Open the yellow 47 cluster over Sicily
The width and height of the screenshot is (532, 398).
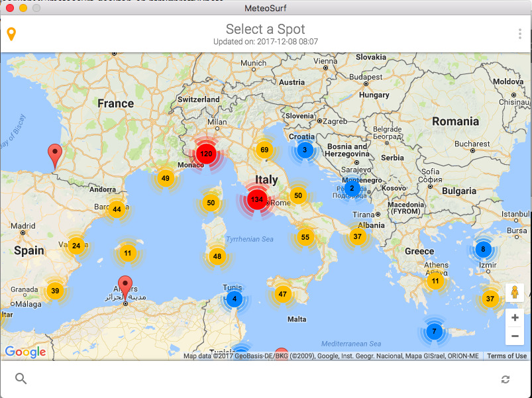[283, 294]
